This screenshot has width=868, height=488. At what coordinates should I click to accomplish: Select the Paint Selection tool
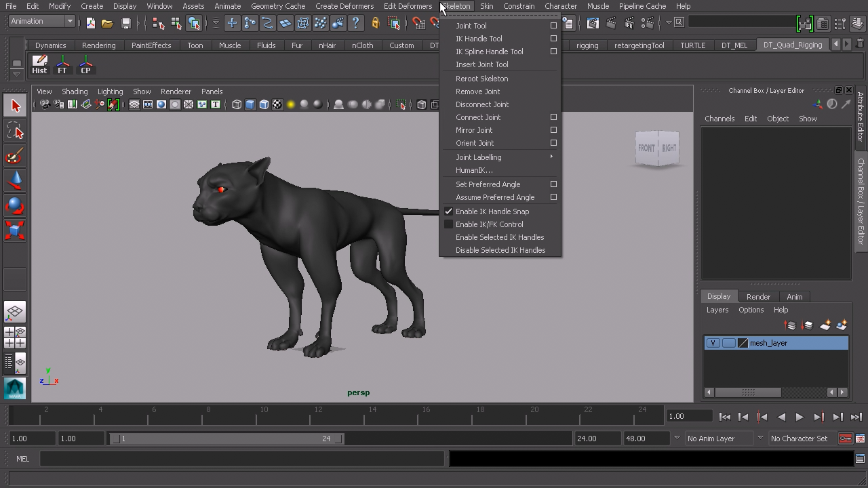pos(15,157)
